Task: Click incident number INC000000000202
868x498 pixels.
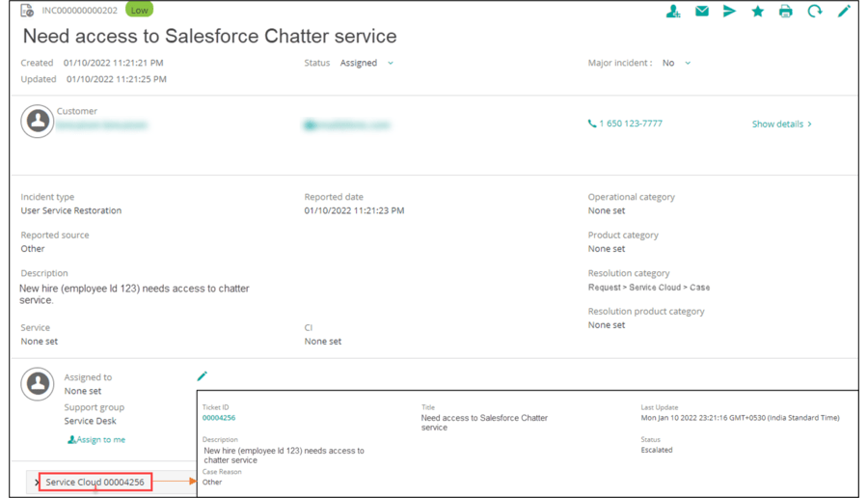Action: (x=80, y=10)
